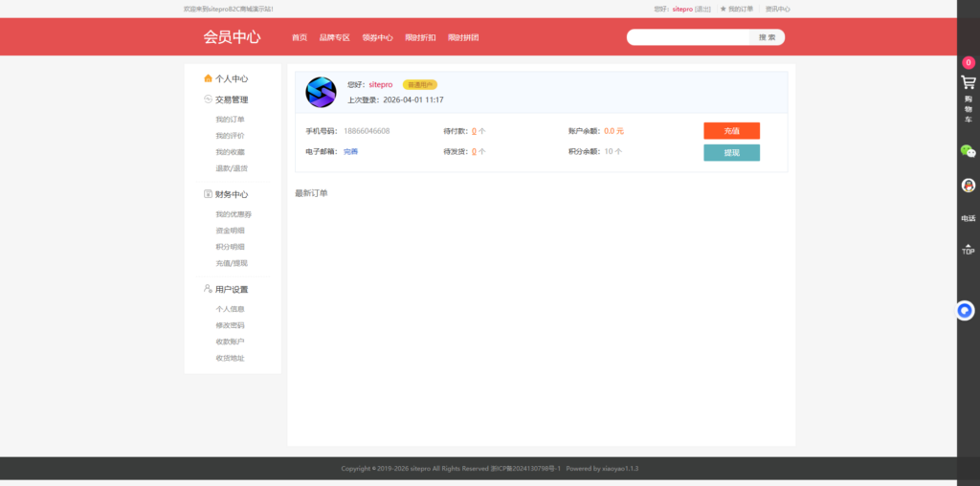
Task: Click the 账户余额 0.0 元 value
Action: (613, 131)
